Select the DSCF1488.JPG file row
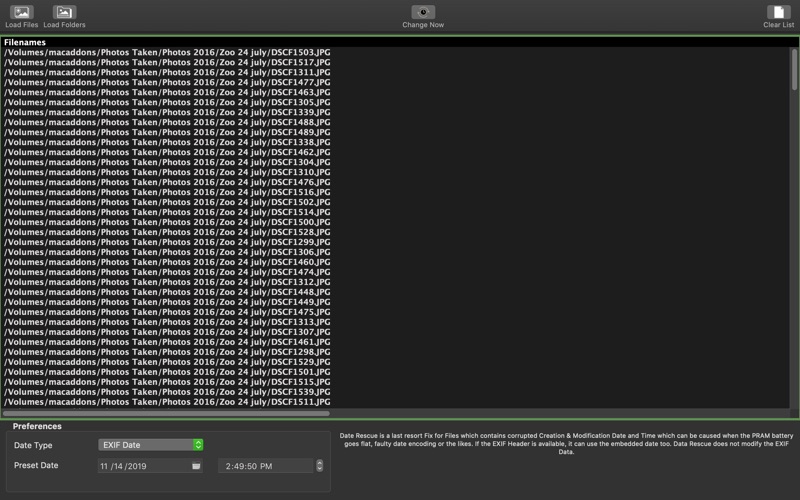Screen dimensions: 800x500 pyautogui.click(x=396, y=122)
